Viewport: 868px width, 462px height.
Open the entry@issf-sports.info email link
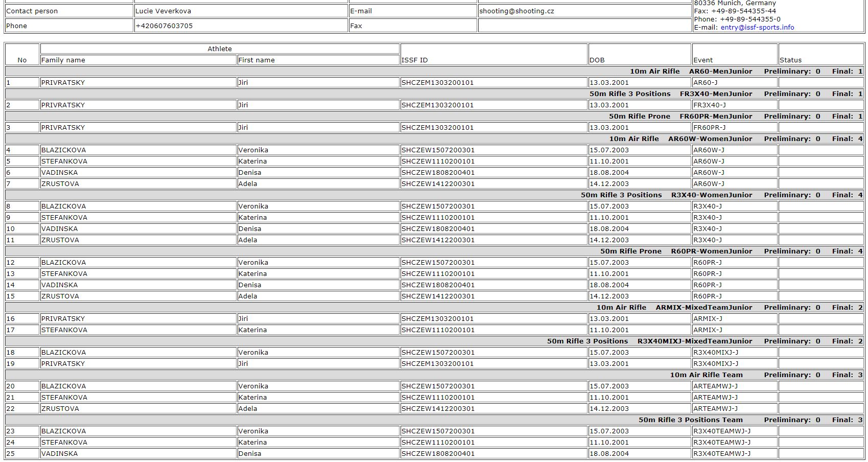click(757, 28)
